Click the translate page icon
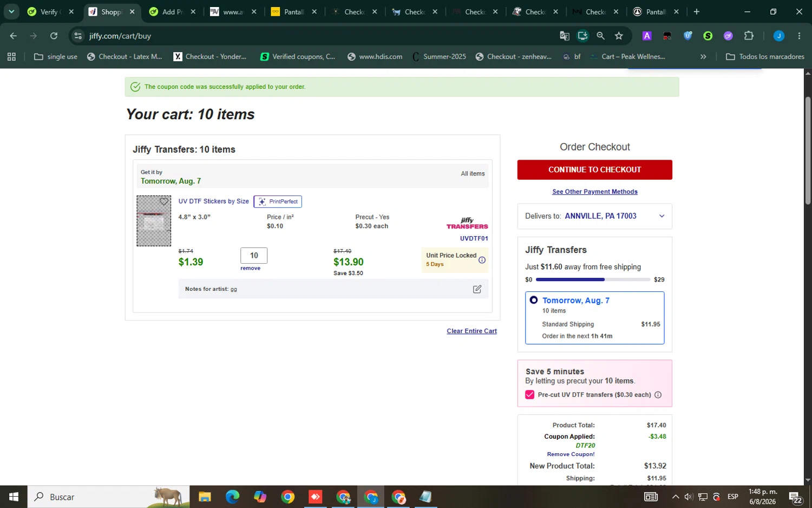 pos(565,36)
